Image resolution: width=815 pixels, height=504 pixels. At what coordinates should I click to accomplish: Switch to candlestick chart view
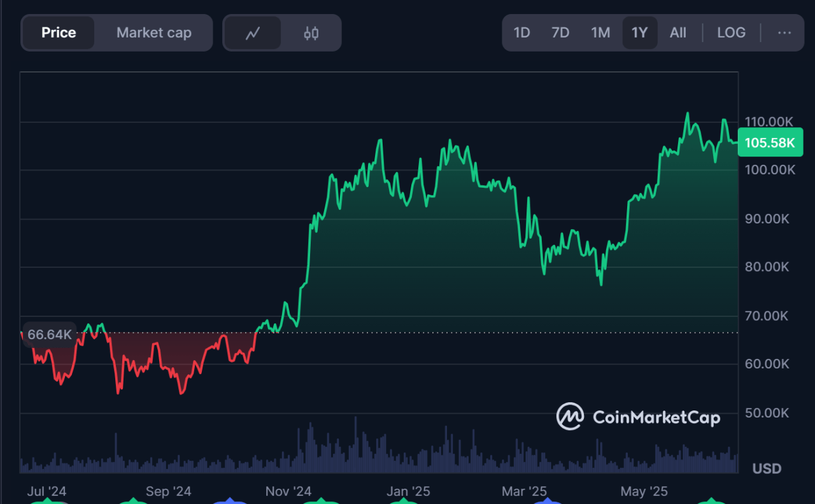(311, 33)
